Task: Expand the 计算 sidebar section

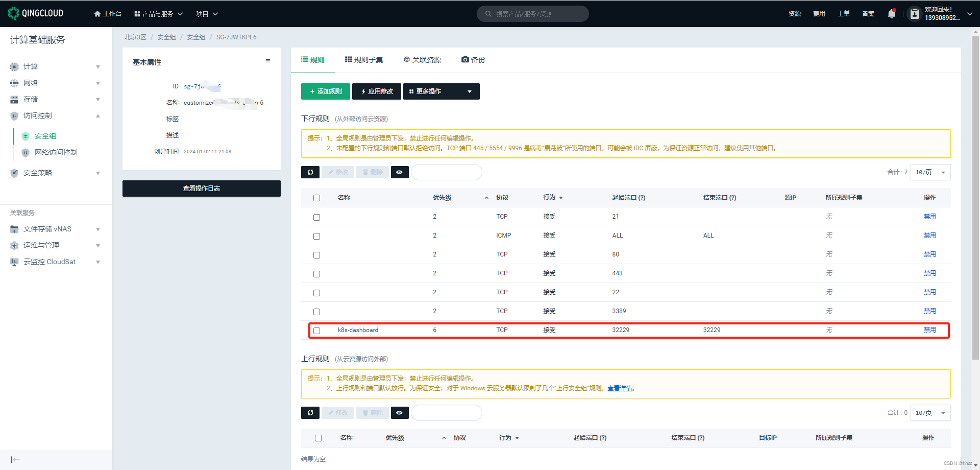Action: tap(97, 67)
